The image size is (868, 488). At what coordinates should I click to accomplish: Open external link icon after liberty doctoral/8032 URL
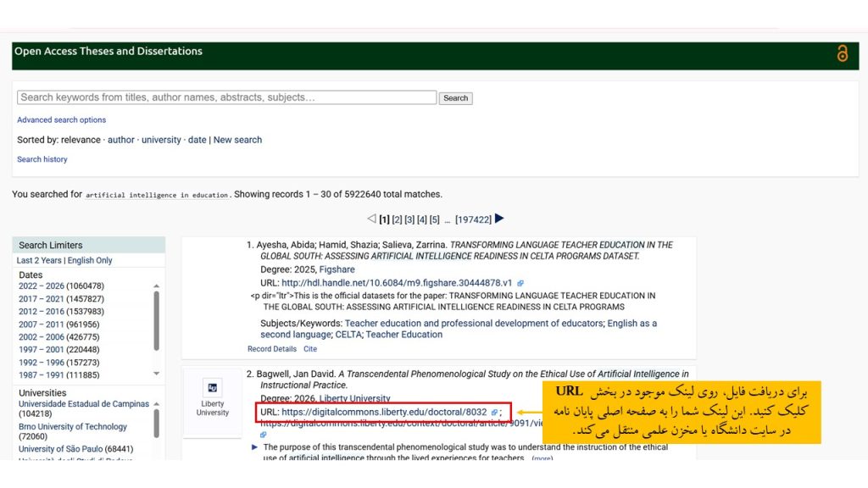pos(494,413)
